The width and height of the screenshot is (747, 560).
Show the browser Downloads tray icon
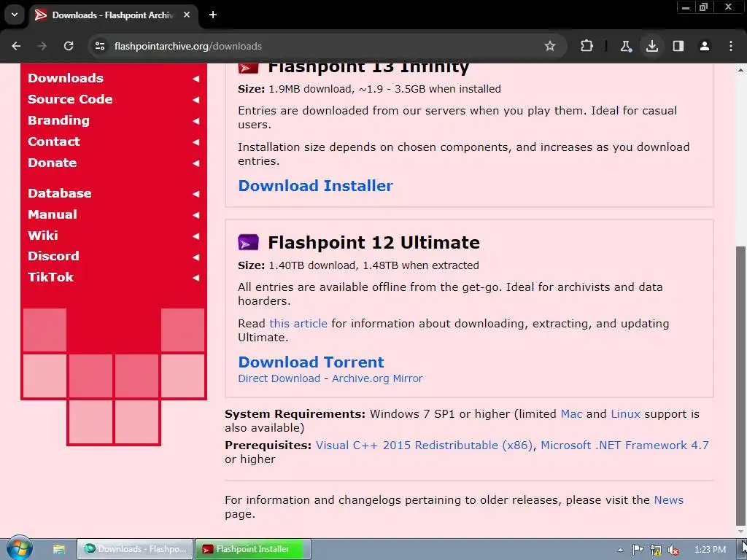[652, 46]
